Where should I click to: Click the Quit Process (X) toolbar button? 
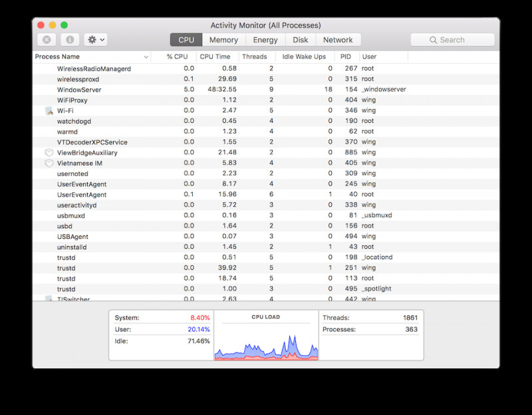47,40
